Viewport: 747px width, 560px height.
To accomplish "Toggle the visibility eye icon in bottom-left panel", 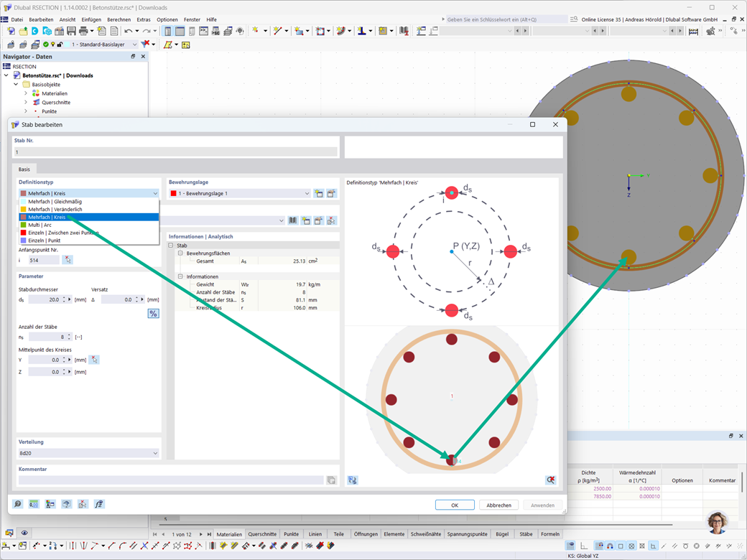I will coord(24,533).
